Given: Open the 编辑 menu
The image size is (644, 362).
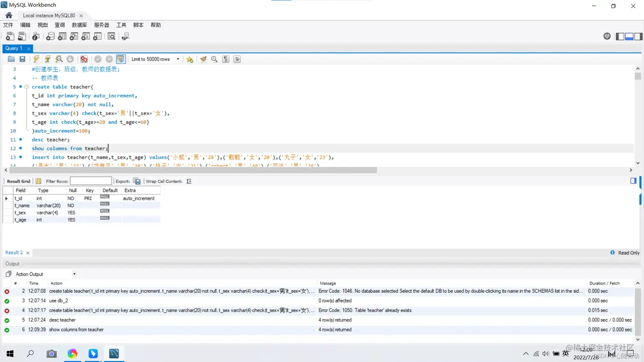Looking at the screenshot, I should point(25,25).
